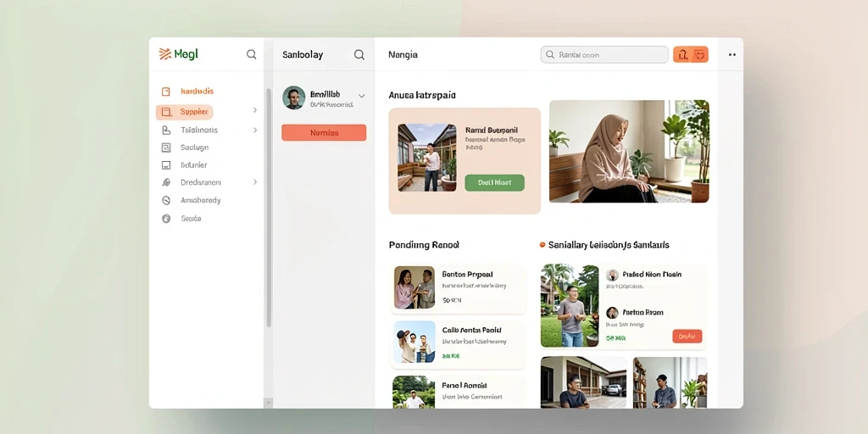Viewport: 868px width, 434px height.
Task: Click the Dredruranem sidebar icon
Action: 166,182
